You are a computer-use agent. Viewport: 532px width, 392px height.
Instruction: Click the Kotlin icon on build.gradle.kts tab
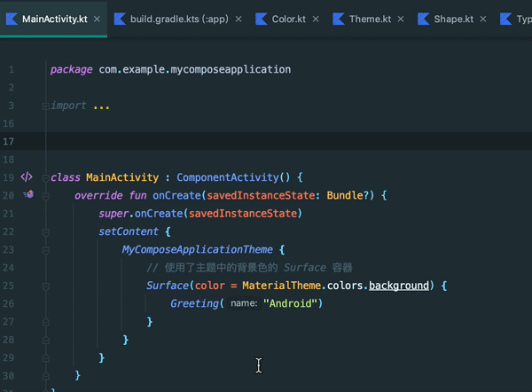[120, 19]
